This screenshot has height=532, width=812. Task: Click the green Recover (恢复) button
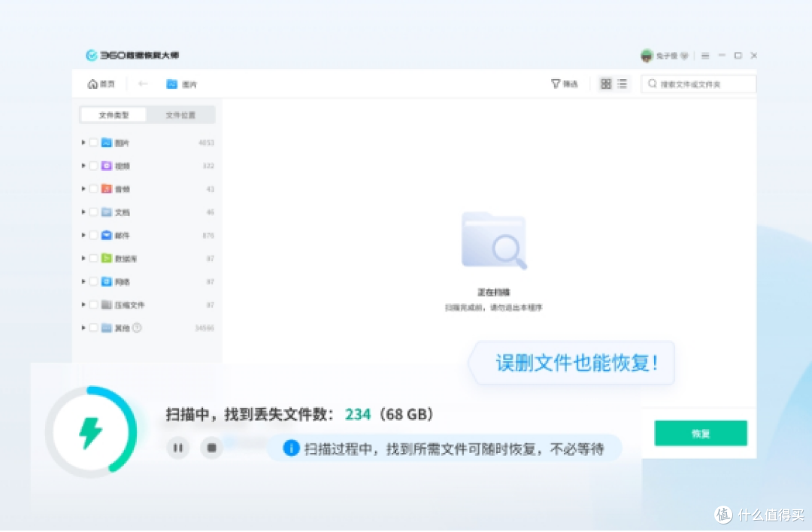(701, 433)
